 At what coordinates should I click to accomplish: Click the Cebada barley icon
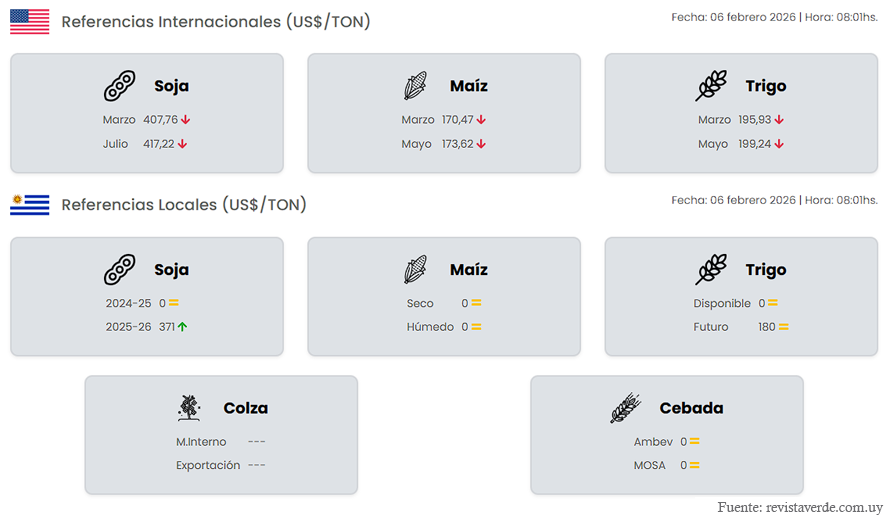point(626,408)
